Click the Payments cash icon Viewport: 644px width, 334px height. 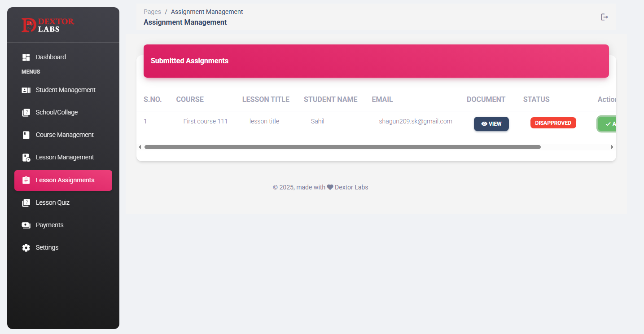pyautogui.click(x=26, y=225)
